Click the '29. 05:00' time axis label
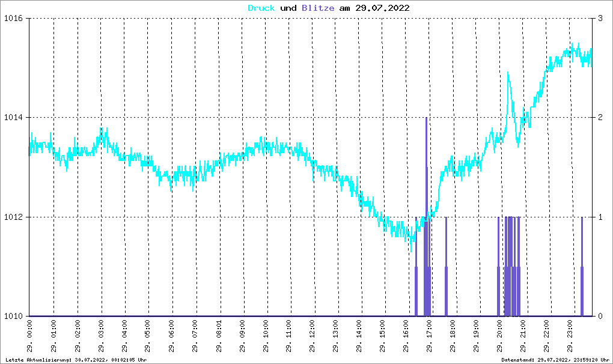The height and width of the screenshot is (364, 613). (x=147, y=336)
